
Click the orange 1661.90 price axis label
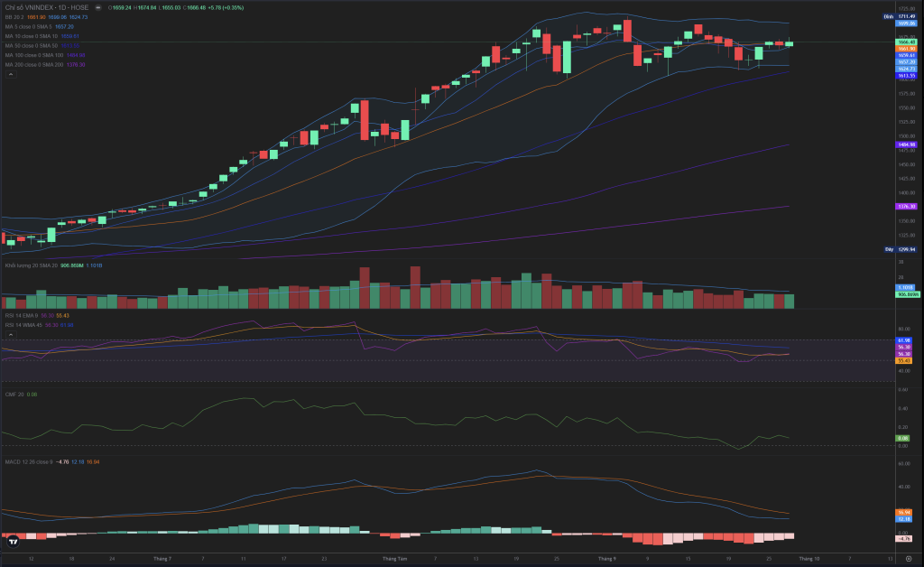(907, 49)
